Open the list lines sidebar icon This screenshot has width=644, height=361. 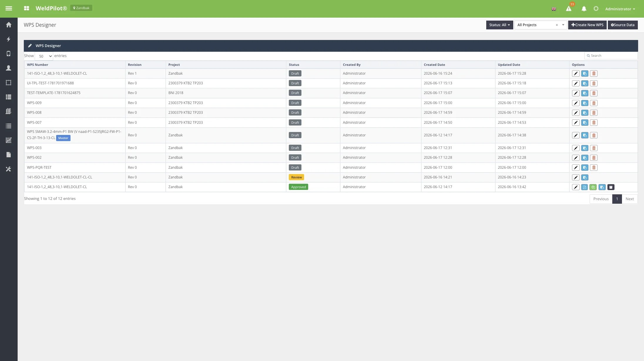coord(9,126)
